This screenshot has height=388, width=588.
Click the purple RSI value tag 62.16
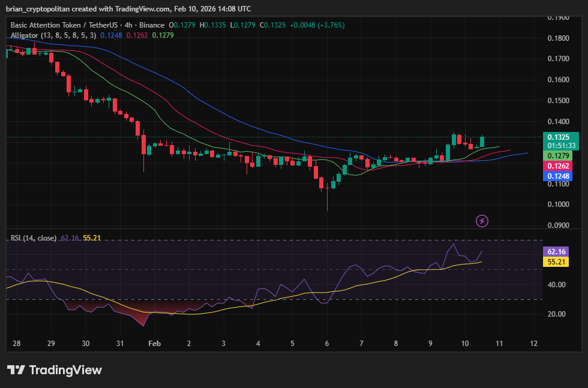pos(556,251)
